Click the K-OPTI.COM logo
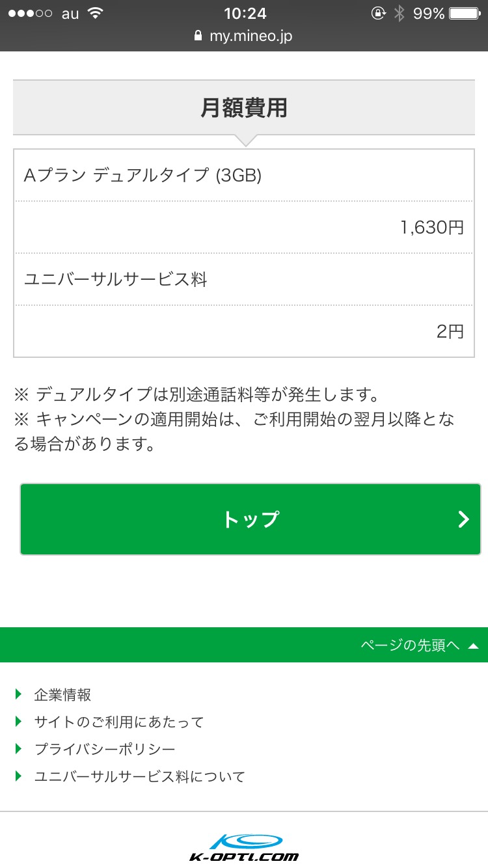 coord(244,847)
